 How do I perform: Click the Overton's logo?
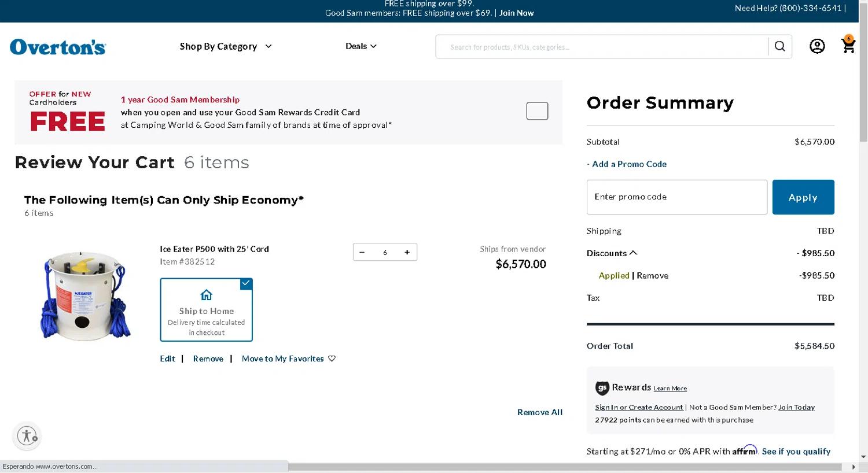click(58, 47)
